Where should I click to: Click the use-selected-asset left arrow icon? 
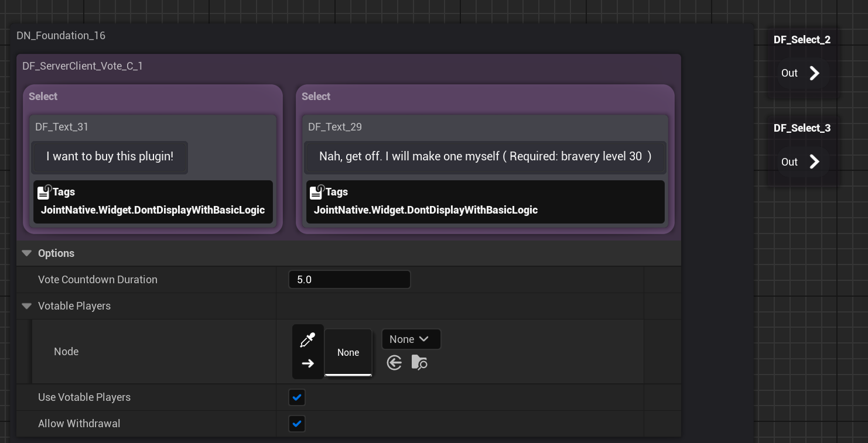tap(394, 363)
